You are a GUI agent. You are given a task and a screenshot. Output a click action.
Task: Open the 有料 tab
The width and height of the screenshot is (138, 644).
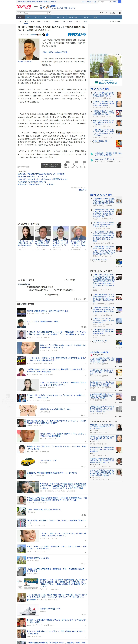coord(95,17)
